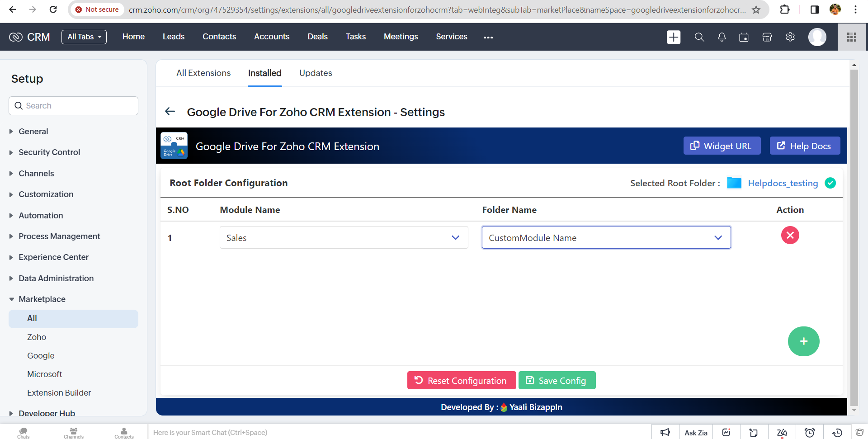The image size is (868, 439).
Task: Open the Setup gear icon
Action: 790,37
